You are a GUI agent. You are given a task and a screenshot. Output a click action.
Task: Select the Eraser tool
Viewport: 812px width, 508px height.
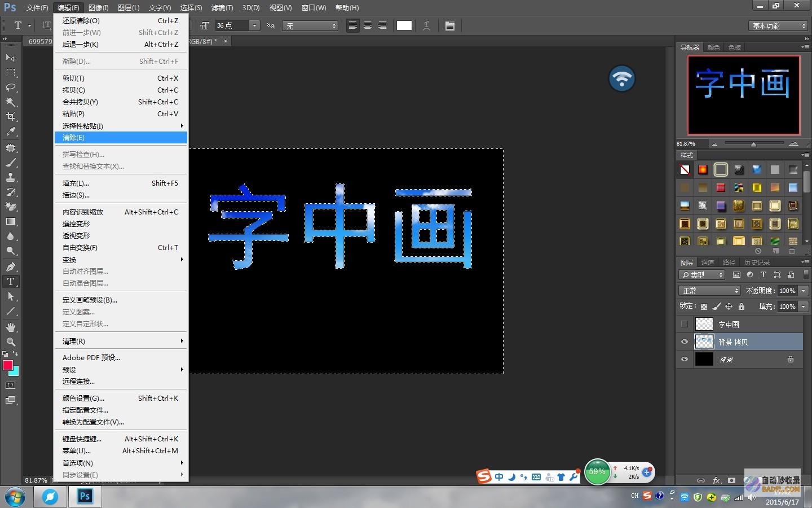point(11,207)
